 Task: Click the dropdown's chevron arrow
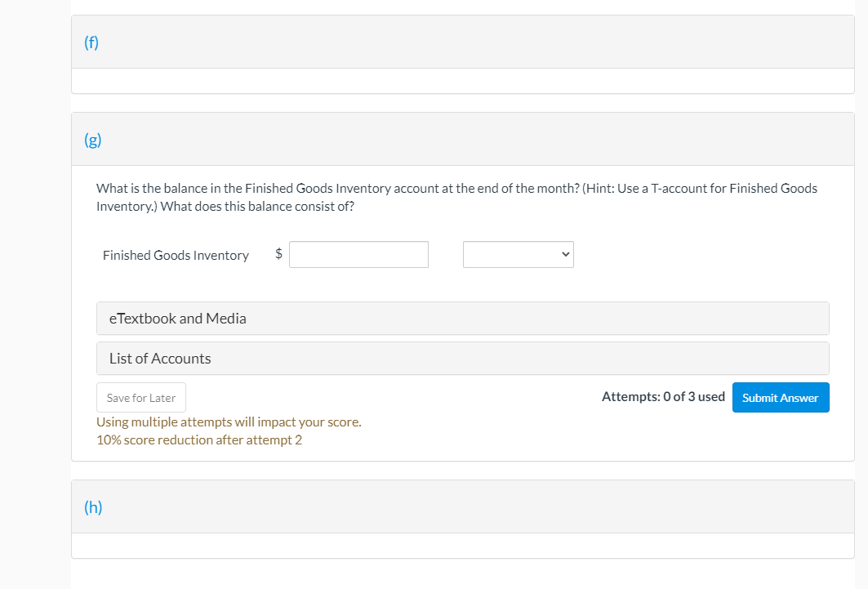point(565,255)
